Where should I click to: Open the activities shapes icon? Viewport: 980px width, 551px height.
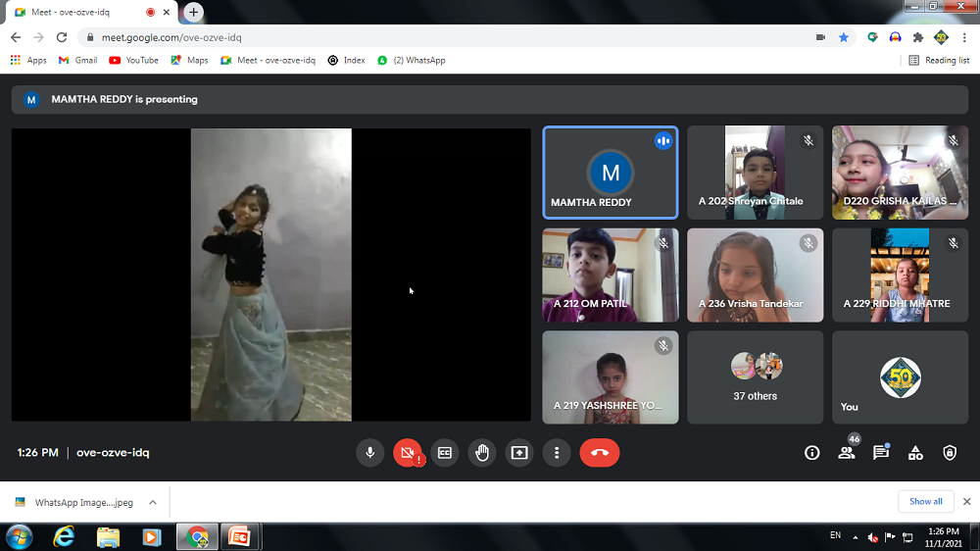coord(915,453)
